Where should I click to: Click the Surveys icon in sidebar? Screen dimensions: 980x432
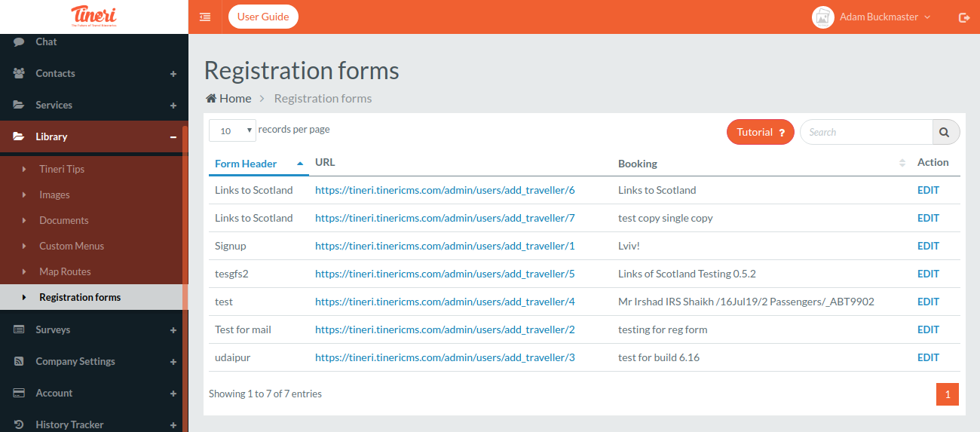(x=19, y=329)
